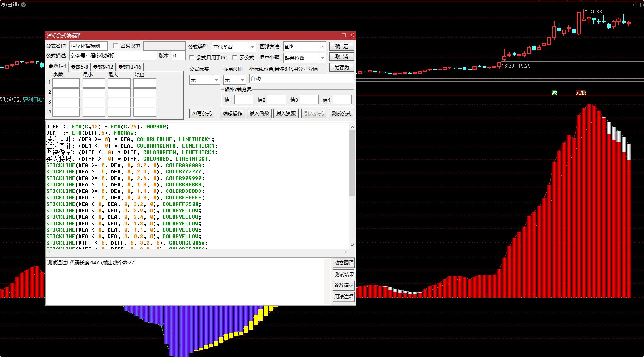The image size is (644, 357).
Task: Click the 公式名称 input field
Action: coord(88,46)
